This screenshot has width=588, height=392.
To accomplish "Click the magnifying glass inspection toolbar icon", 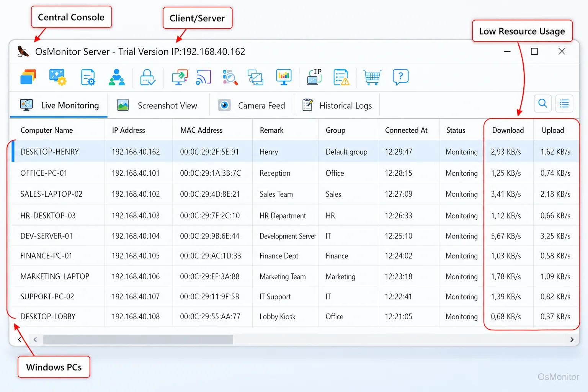I will tap(230, 77).
